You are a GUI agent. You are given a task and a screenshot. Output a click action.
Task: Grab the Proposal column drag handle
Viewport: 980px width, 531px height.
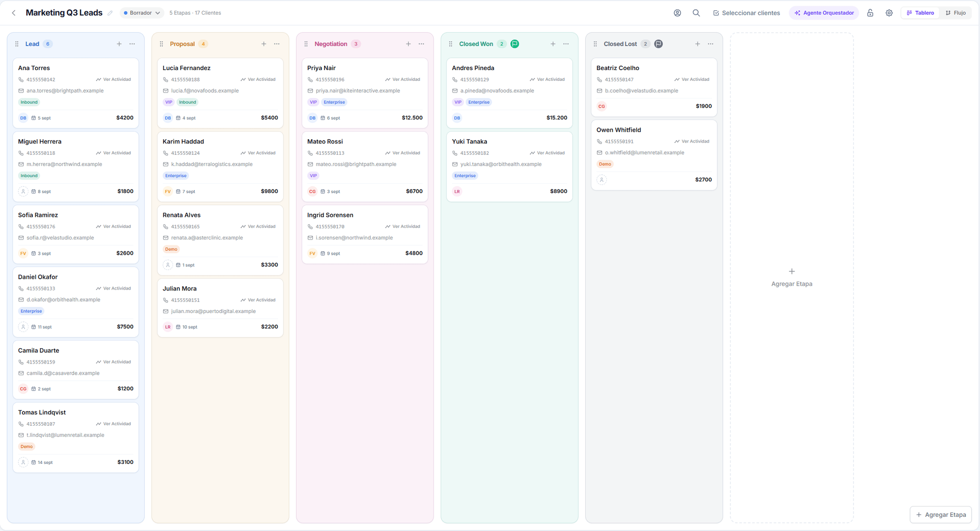pos(161,44)
